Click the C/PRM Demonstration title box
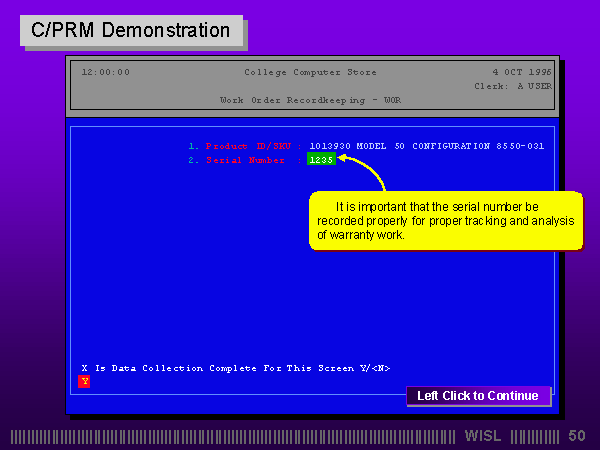Image resolution: width=600 pixels, height=450 pixels. click(x=130, y=31)
